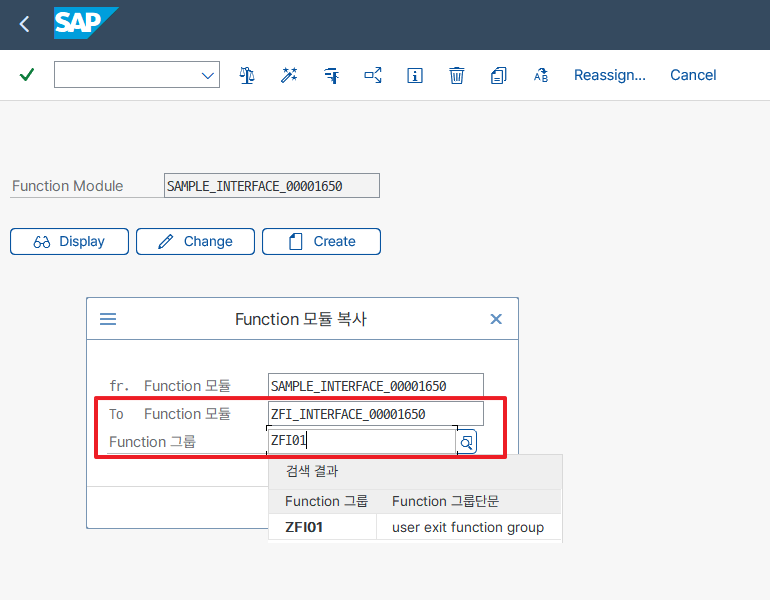770x600 pixels.
Task: Click the test/execute tool icon
Action: 331,75
